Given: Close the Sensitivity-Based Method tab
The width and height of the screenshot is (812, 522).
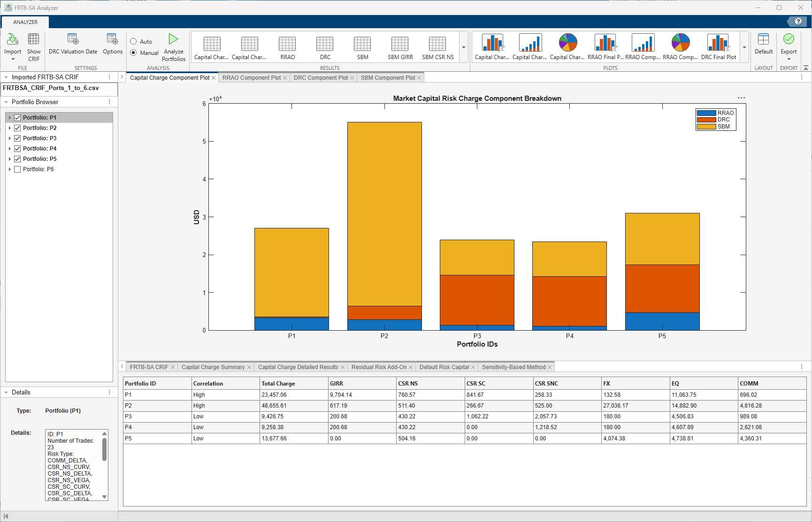Looking at the screenshot, I should (550, 367).
